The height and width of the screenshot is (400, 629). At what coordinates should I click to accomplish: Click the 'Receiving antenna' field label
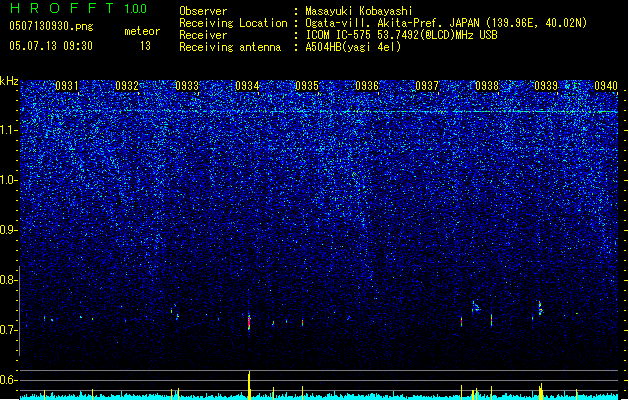pyautogui.click(x=230, y=47)
